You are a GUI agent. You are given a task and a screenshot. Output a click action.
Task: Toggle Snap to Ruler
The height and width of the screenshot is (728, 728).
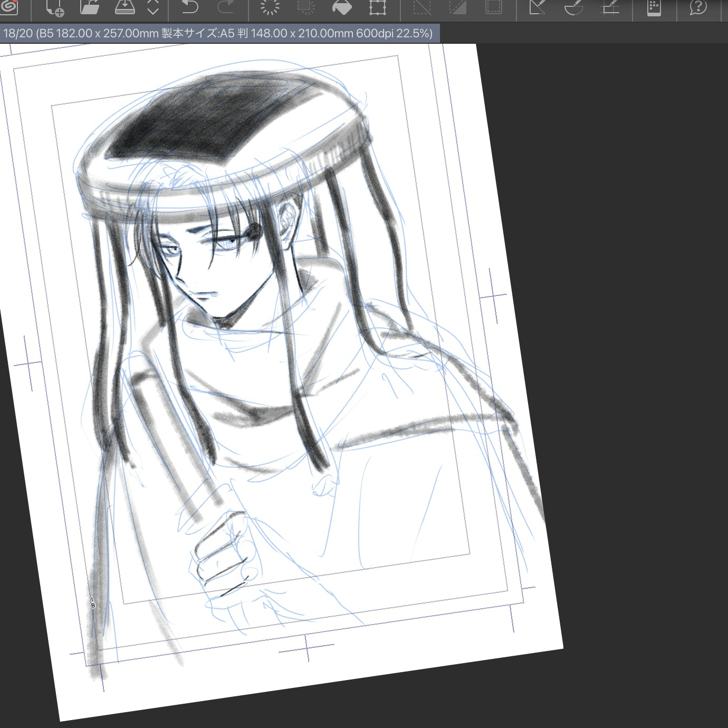pyautogui.click(x=537, y=7)
